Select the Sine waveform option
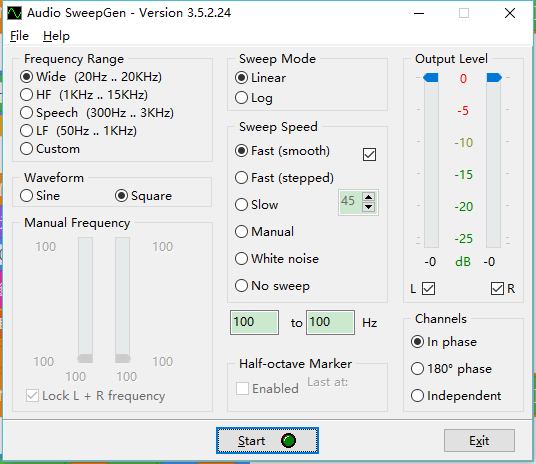The height and width of the screenshot is (464, 536). pyautogui.click(x=40, y=196)
